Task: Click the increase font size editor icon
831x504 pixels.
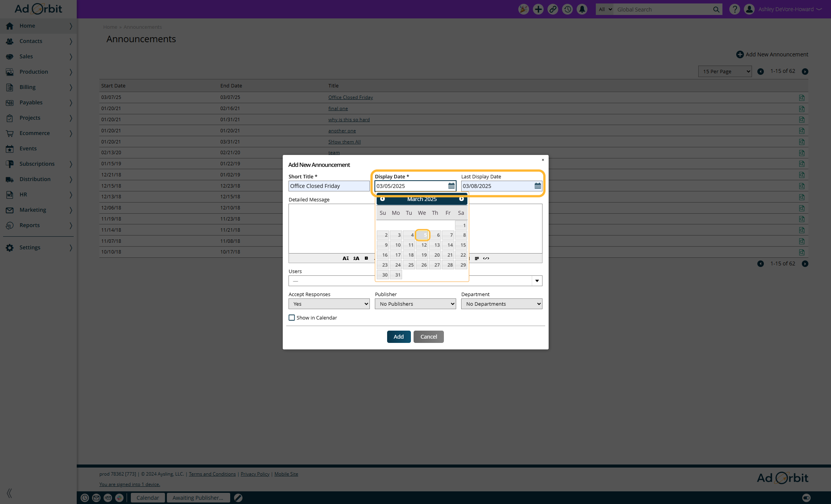Action: coord(356,258)
